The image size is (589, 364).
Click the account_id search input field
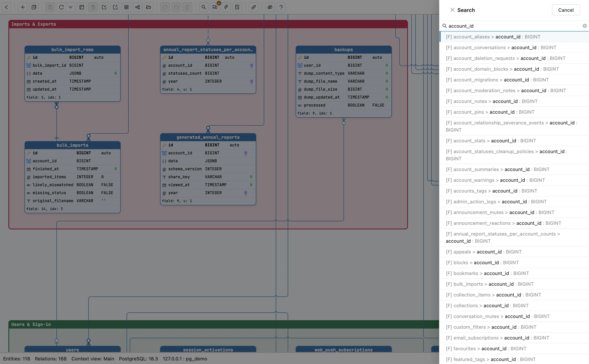point(514,26)
